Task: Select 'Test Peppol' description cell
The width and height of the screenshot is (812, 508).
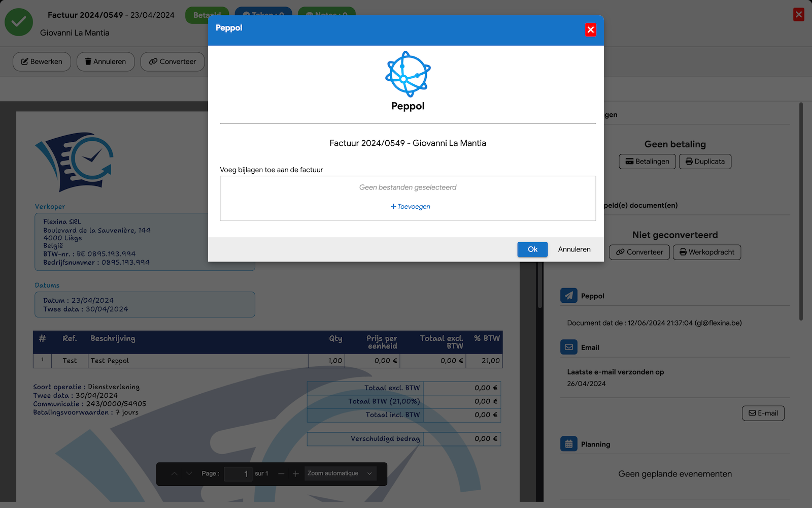Action: [x=198, y=361]
